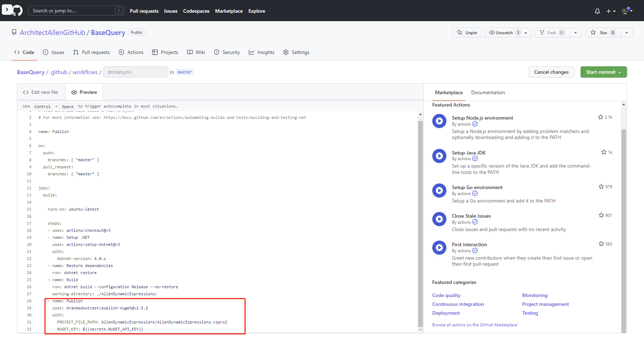Switch to the Preview tab
Viewport: 644px width, 339px height.
pos(84,92)
